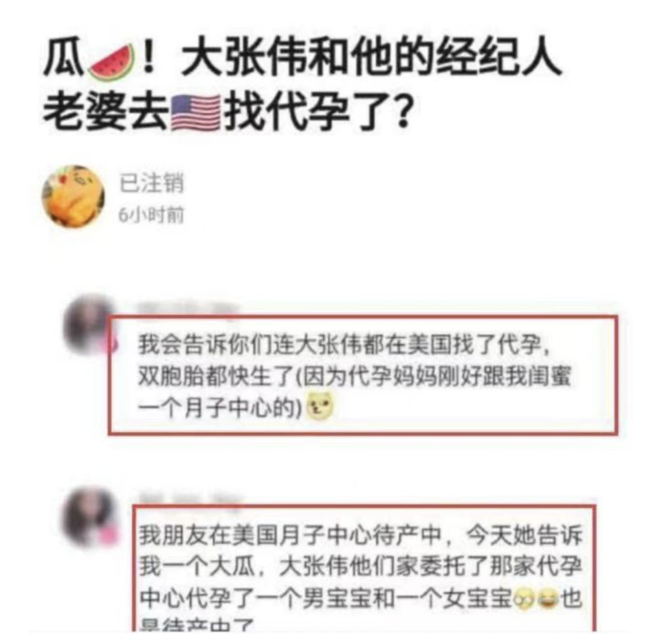Click the wide-eyed emoji in the second comment
Screen dimensions: 652x644
click(x=525, y=599)
